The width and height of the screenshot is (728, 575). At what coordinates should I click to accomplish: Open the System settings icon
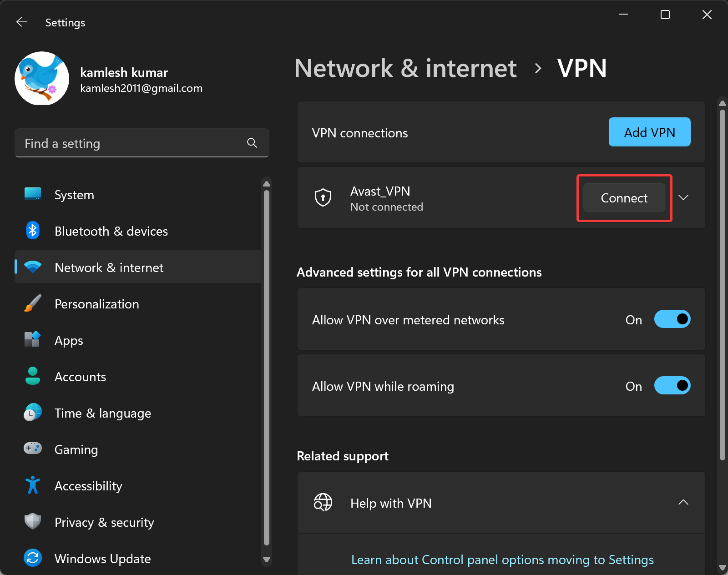pos(32,194)
